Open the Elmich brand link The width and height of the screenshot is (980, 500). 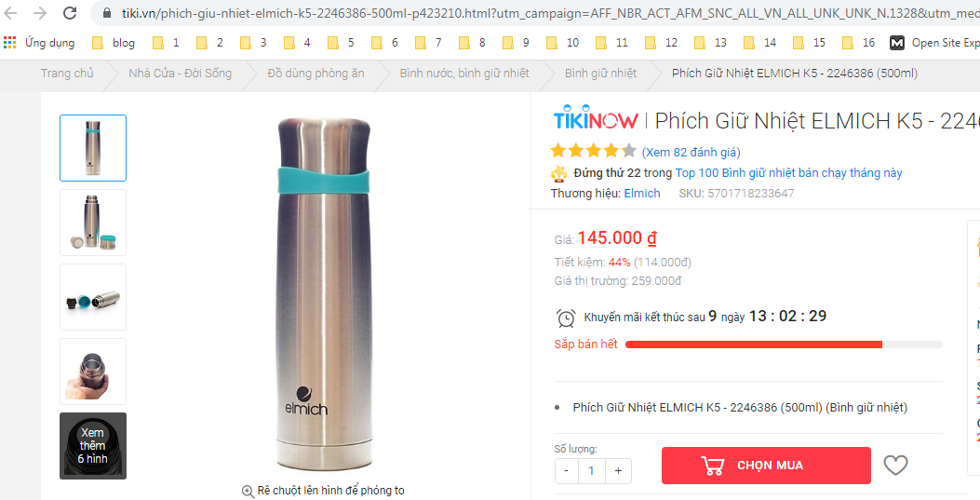tap(642, 193)
